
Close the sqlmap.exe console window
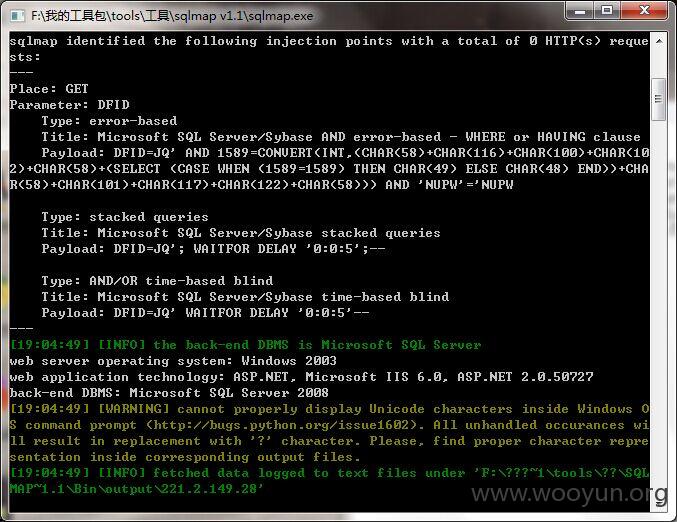(645, 10)
